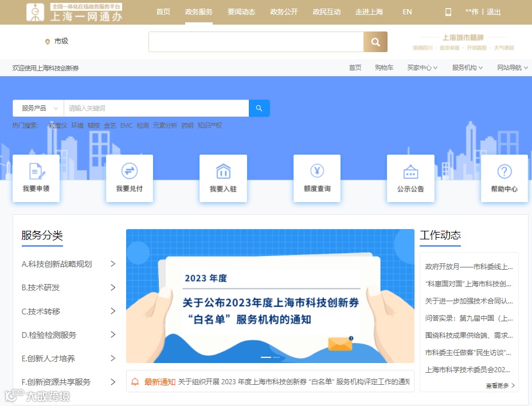The image size is (532, 406).
Task: Open news item 市科委主任做客"民生访谈"
Action: 468,352
